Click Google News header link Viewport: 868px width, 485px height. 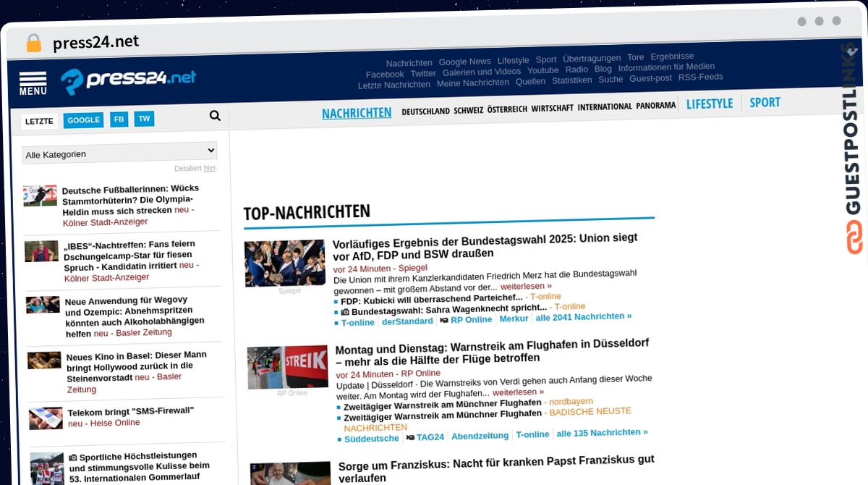pos(464,62)
